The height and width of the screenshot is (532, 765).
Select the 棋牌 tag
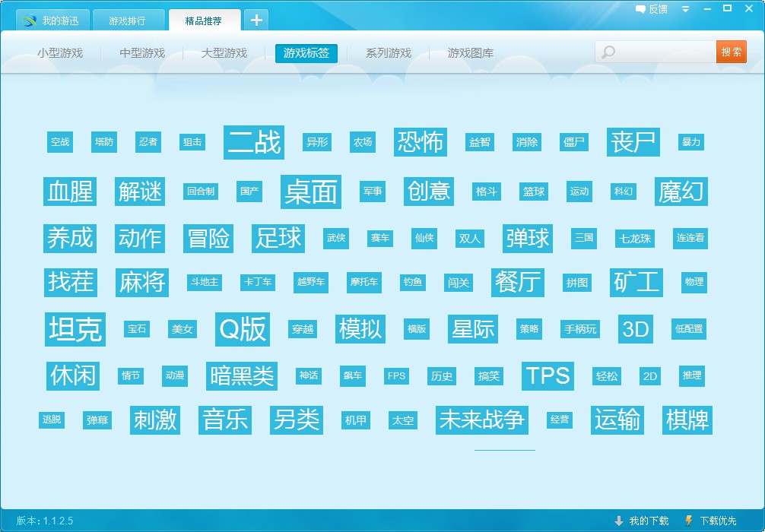[x=687, y=420]
